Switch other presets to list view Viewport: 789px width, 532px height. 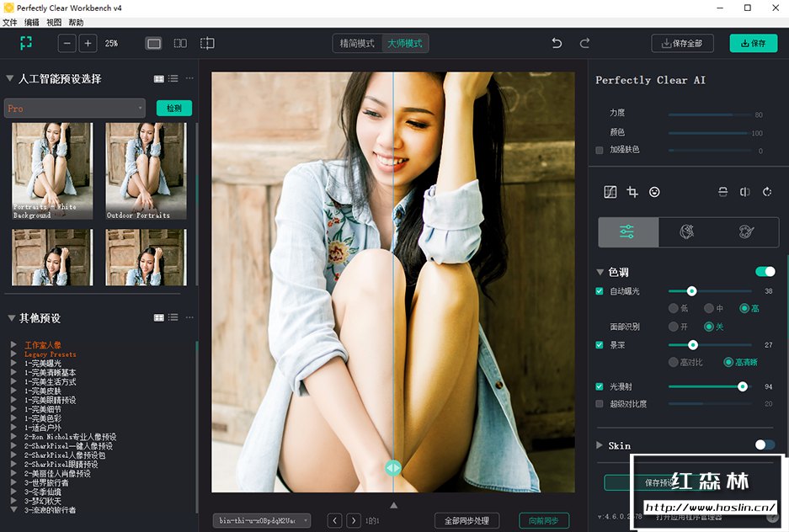[173, 317]
